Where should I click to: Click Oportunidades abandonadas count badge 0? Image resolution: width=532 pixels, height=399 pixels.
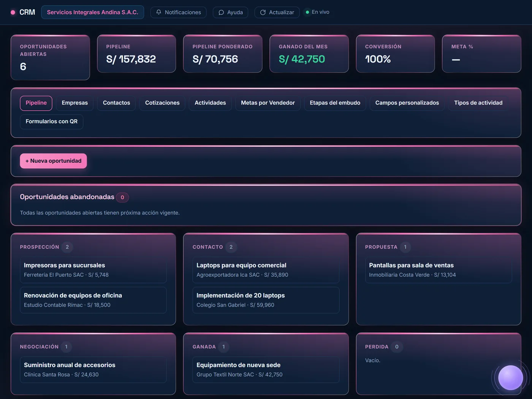click(122, 197)
